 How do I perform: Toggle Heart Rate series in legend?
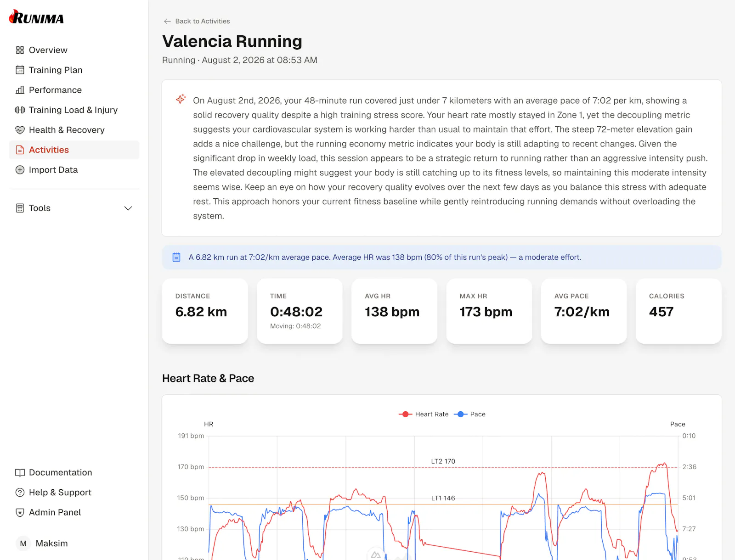pyautogui.click(x=424, y=414)
